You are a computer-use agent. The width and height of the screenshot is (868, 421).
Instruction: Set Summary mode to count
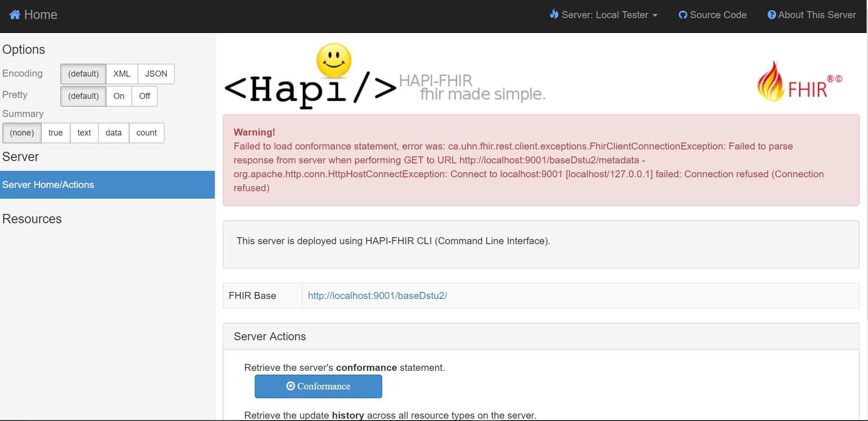click(x=147, y=133)
